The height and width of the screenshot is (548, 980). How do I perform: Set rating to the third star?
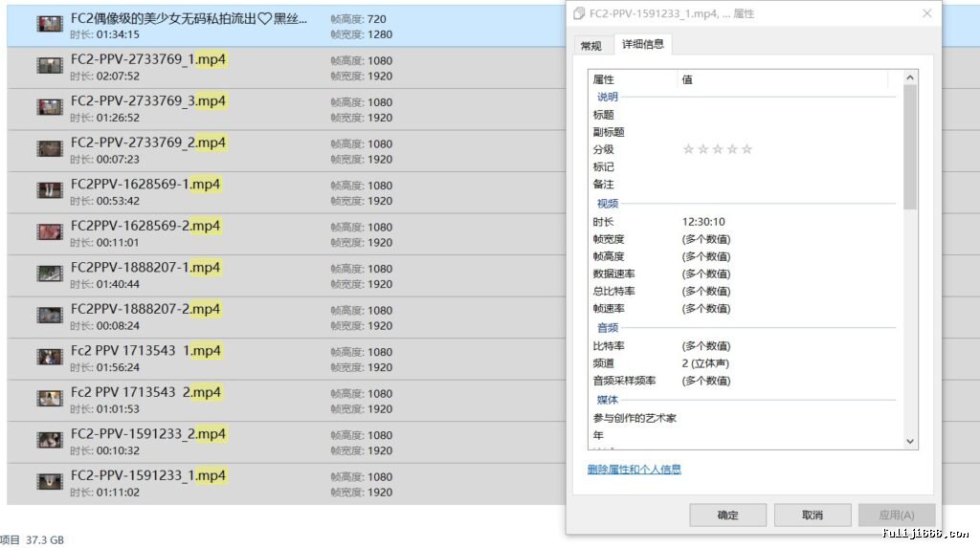tap(718, 149)
